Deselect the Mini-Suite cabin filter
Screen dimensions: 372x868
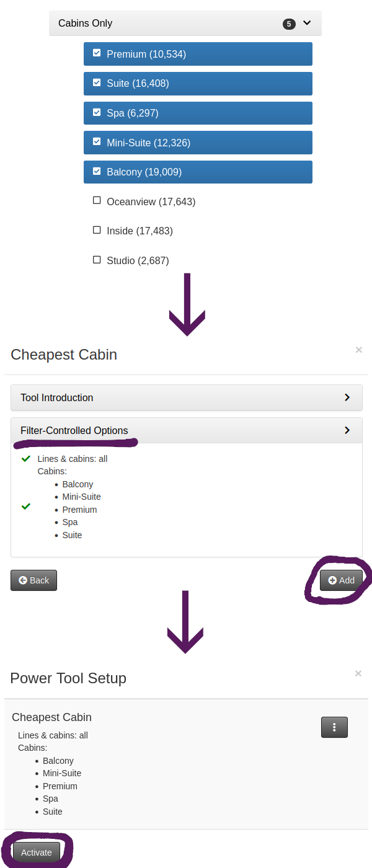(x=97, y=142)
